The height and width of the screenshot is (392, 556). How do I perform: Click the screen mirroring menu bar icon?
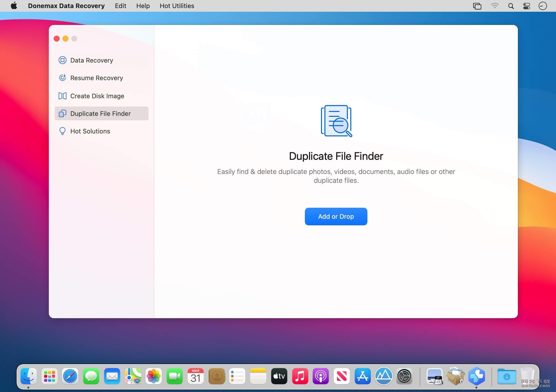point(477,6)
